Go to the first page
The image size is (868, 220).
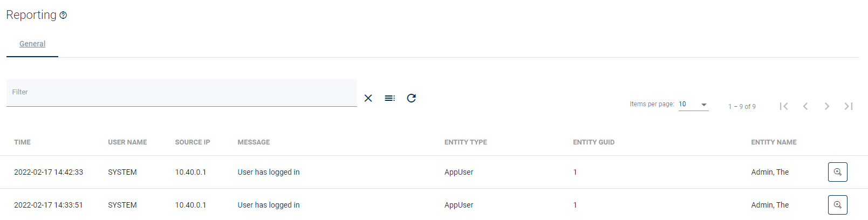tap(784, 106)
